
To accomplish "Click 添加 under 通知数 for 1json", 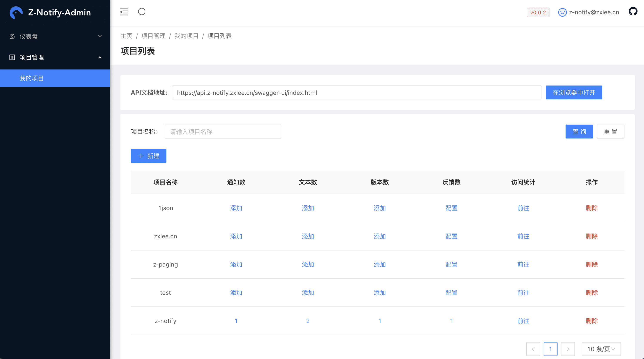I will [x=236, y=208].
